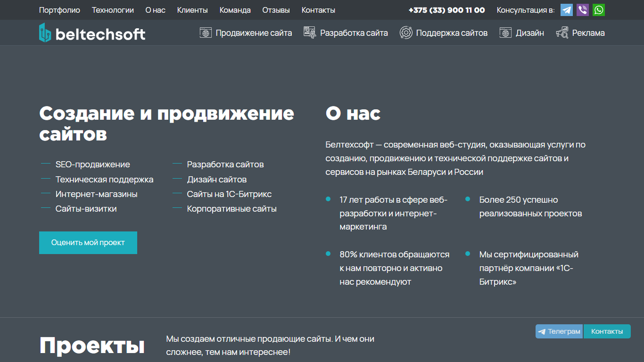Image resolution: width=644 pixels, height=362 pixels.
Task: Click globe icon beside Продвижение сайта
Action: tap(206, 33)
